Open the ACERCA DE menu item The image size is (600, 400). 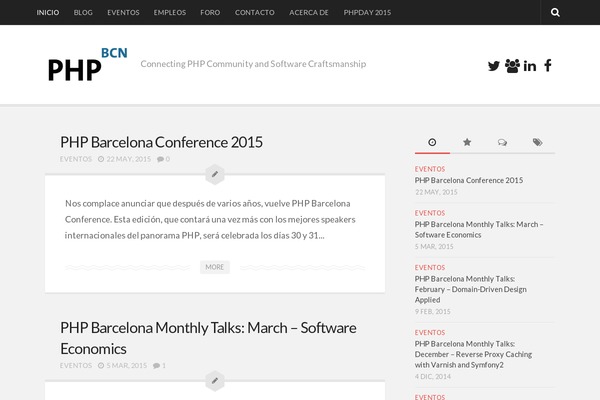point(309,13)
